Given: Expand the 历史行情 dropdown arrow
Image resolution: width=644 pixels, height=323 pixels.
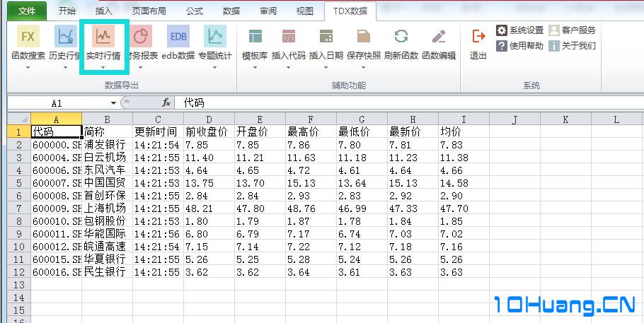Looking at the screenshot, I should [x=66, y=68].
